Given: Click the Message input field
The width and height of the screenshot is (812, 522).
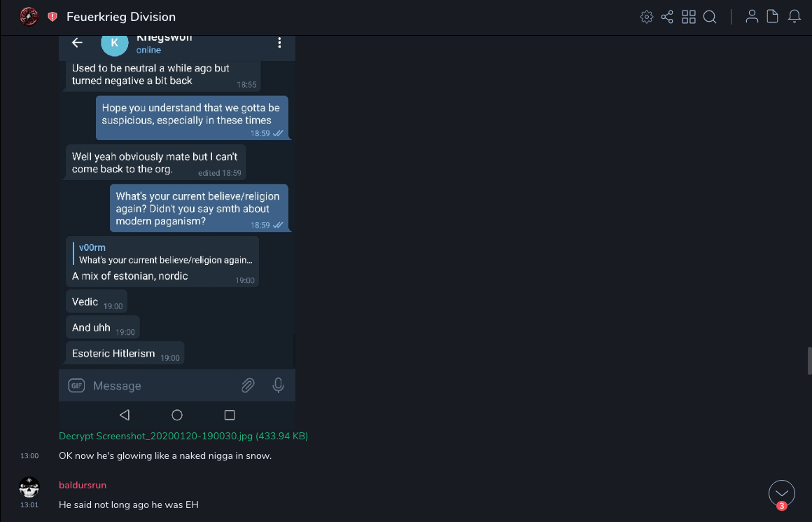Looking at the screenshot, I should pos(161,385).
